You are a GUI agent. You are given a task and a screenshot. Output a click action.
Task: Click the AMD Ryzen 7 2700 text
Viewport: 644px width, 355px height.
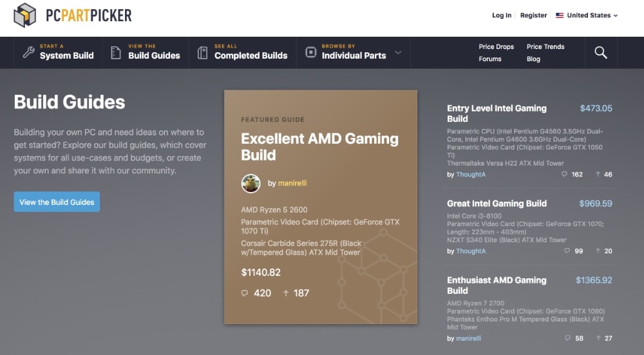476,303
